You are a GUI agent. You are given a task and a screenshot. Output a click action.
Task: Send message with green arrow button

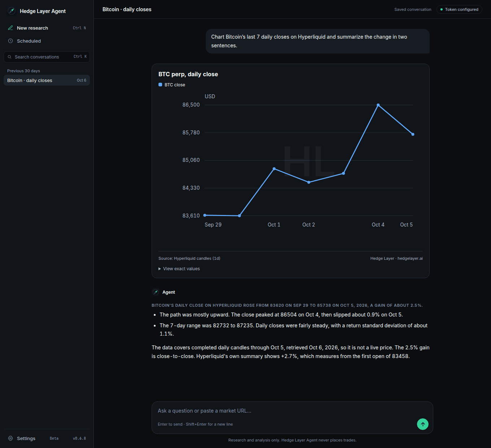point(423,424)
